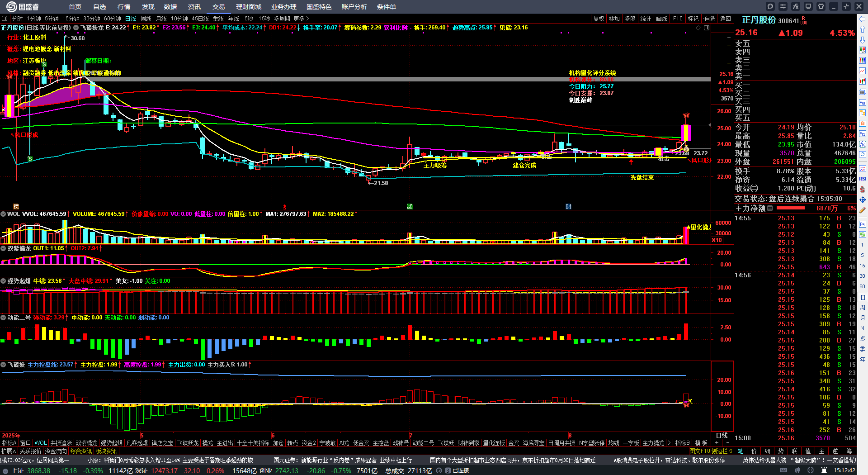Switch to the 周线 period tab
This screenshot has width=868, height=475.
click(x=146, y=19)
